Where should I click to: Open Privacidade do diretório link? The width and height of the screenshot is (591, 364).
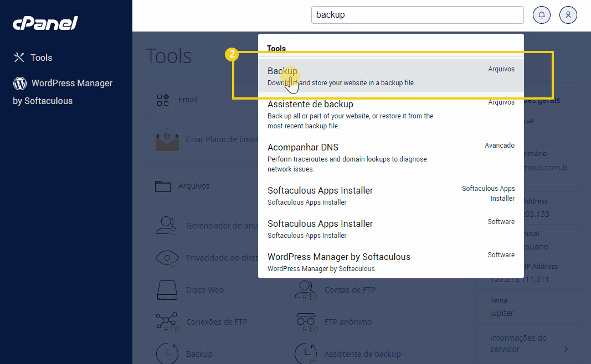pos(222,258)
